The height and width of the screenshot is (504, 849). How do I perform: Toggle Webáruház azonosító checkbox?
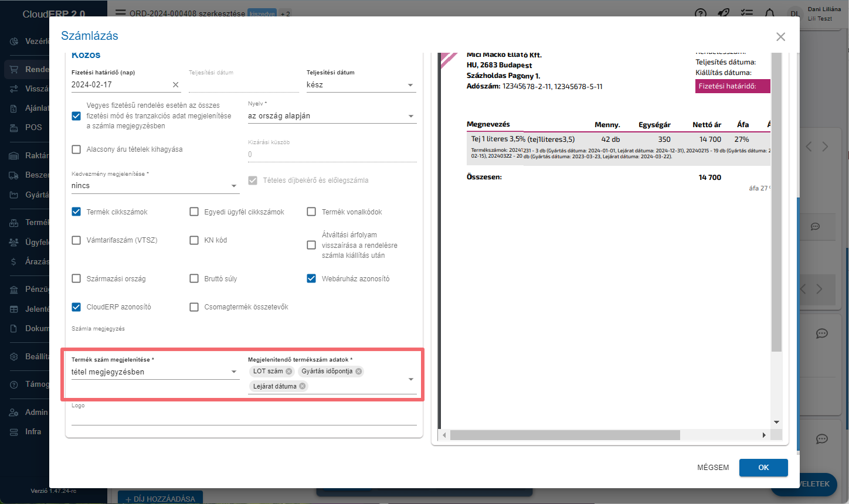pyautogui.click(x=311, y=278)
